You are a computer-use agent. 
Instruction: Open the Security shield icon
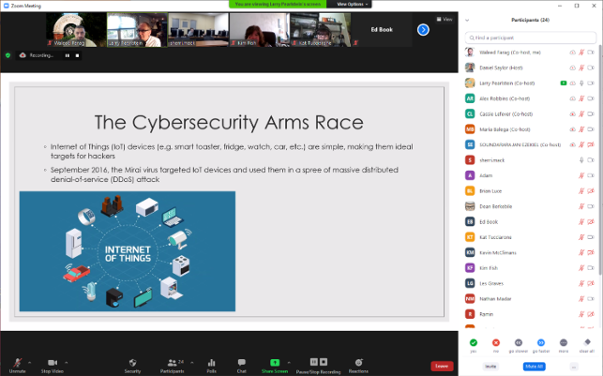pyautogui.click(x=132, y=363)
